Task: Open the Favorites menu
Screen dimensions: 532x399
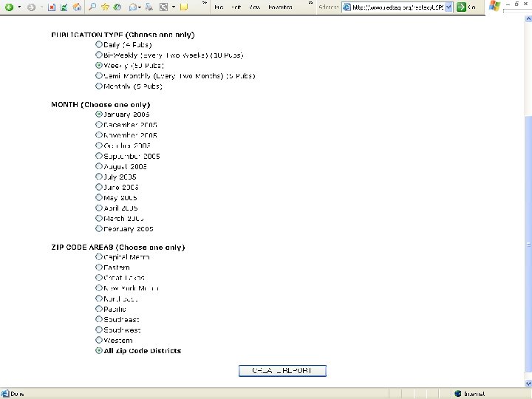Action: (x=280, y=7)
